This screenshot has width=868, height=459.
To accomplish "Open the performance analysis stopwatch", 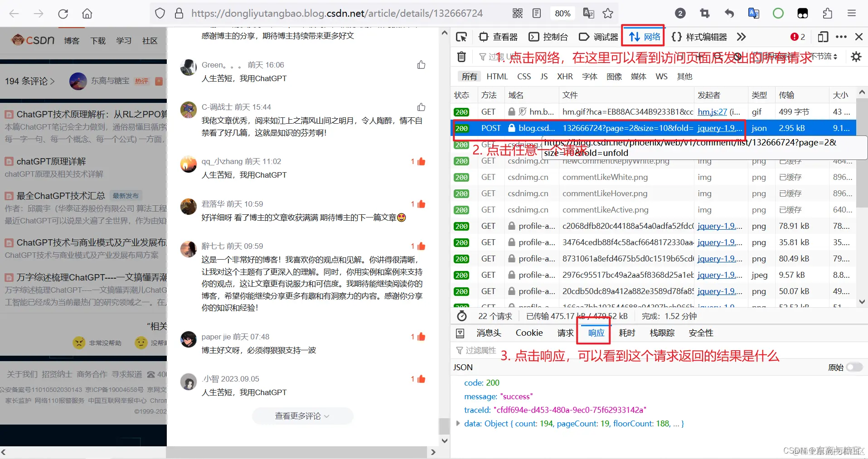I will [x=462, y=316].
